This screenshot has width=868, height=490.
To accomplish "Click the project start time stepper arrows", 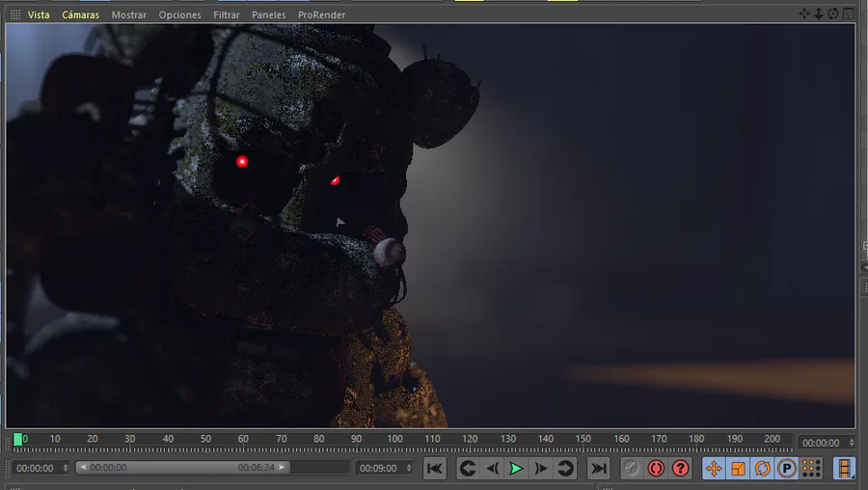I will pos(66,469).
